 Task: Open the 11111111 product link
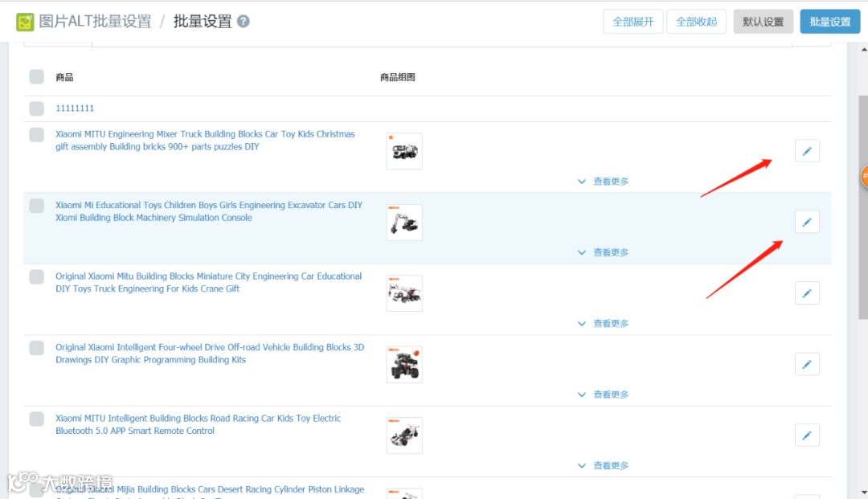click(75, 108)
